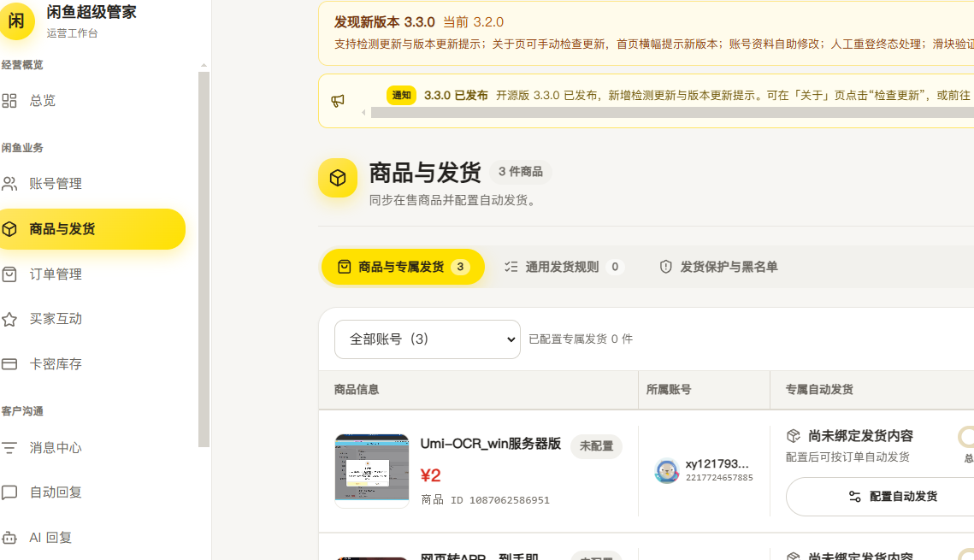Click the AI 回复 robot icon
Viewport: 974px width, 560px height.
point(9,538)
